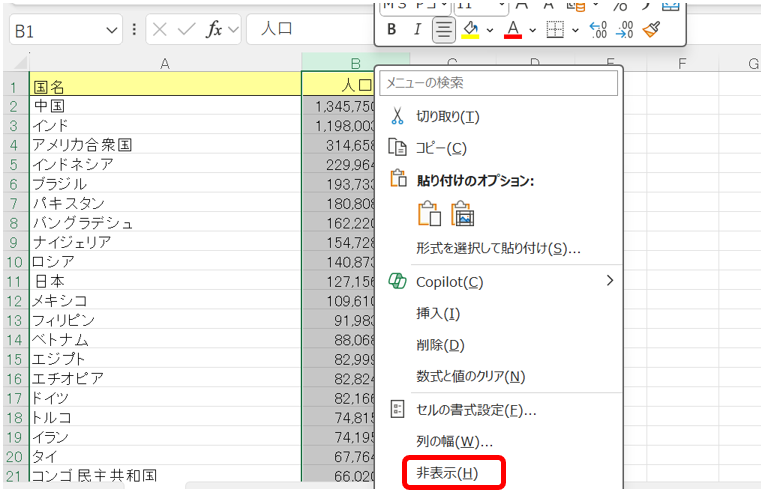
Task: Click the Copilot logo icon
Action: (x=397, y=281)
